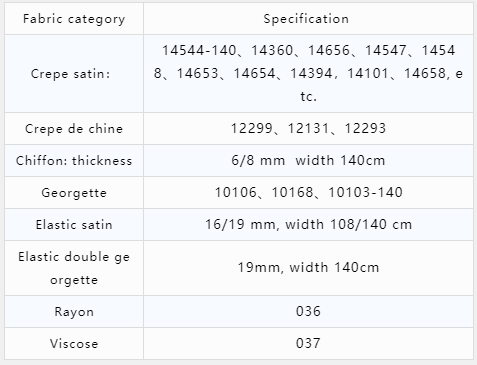The width and height of the screenshot is (477, 365).
Task: Select the Elastic satin cell
Action: 74,225
